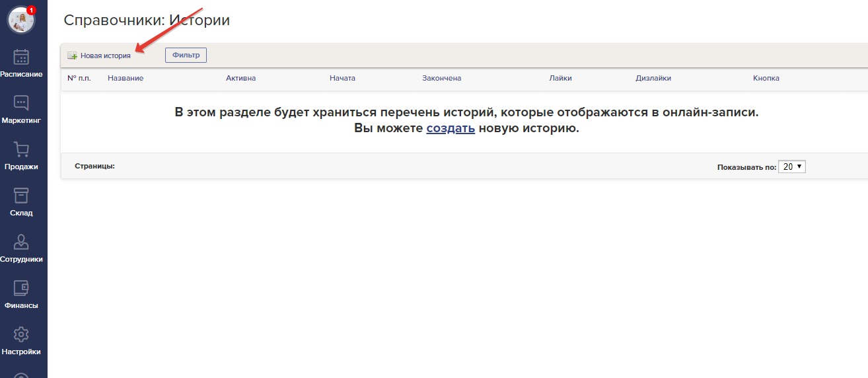Open the user profile avatar

coord(20,20)
